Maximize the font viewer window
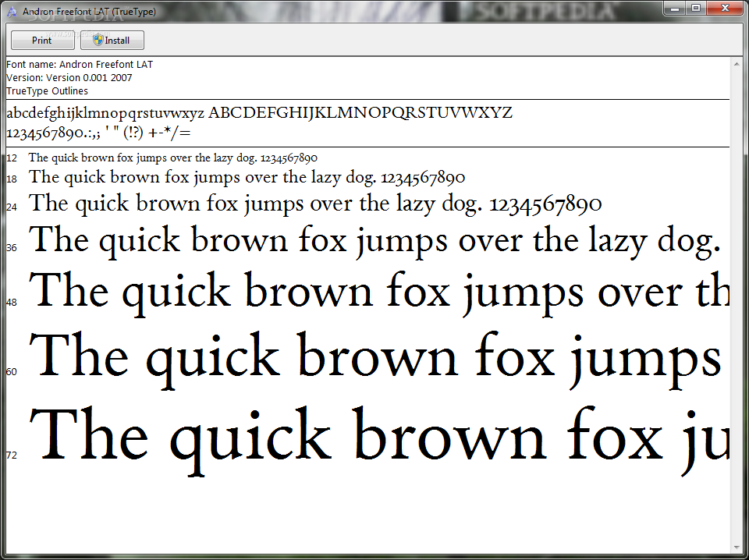The image size is (749, 560). coord(696,8)
